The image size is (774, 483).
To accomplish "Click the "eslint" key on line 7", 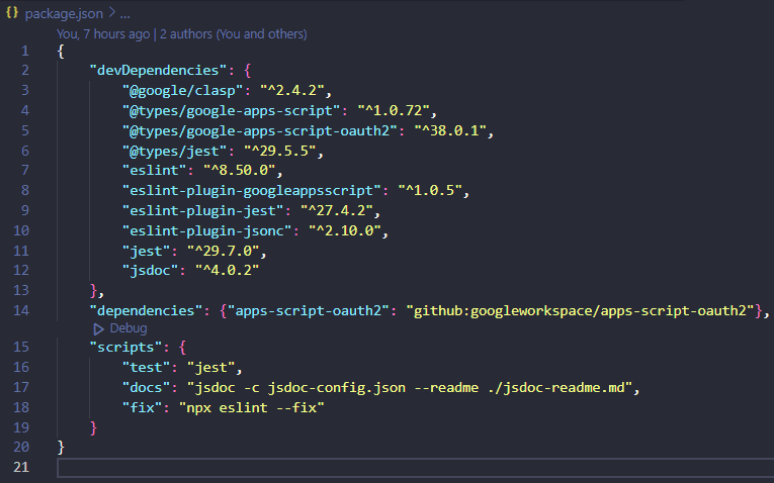I will click(154, 170).
